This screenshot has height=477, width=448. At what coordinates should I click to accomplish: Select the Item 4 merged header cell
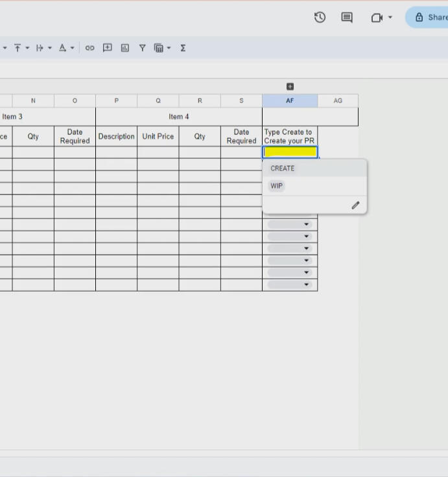(x=179, y=117)
